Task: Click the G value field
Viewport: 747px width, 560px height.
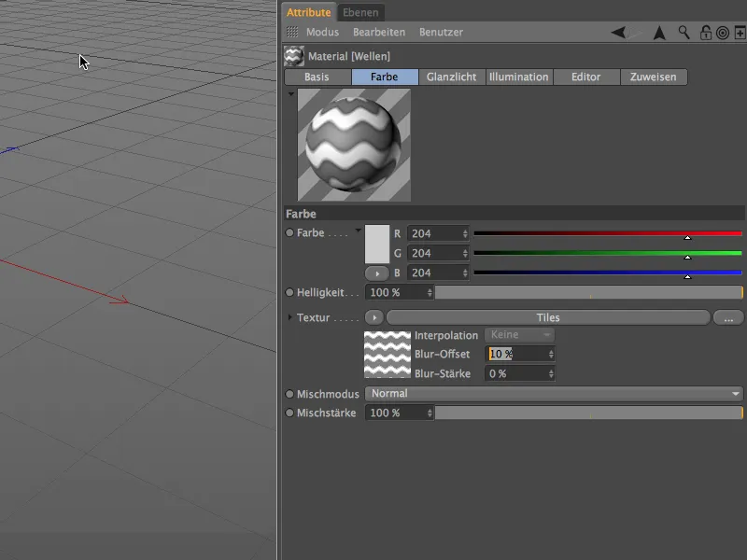Action: click(x=434, y=253)
